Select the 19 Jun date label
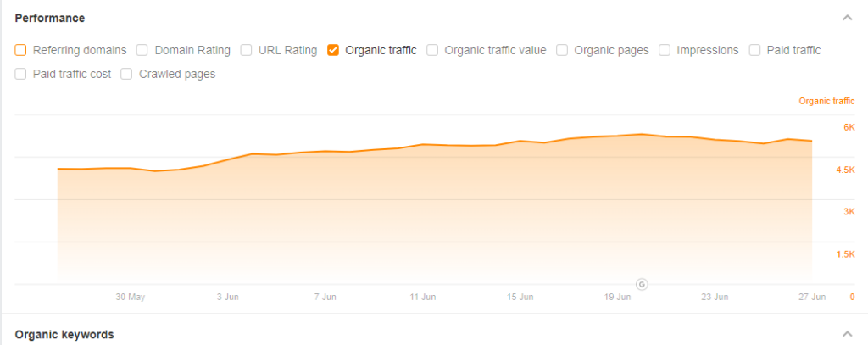 [618, 298]
